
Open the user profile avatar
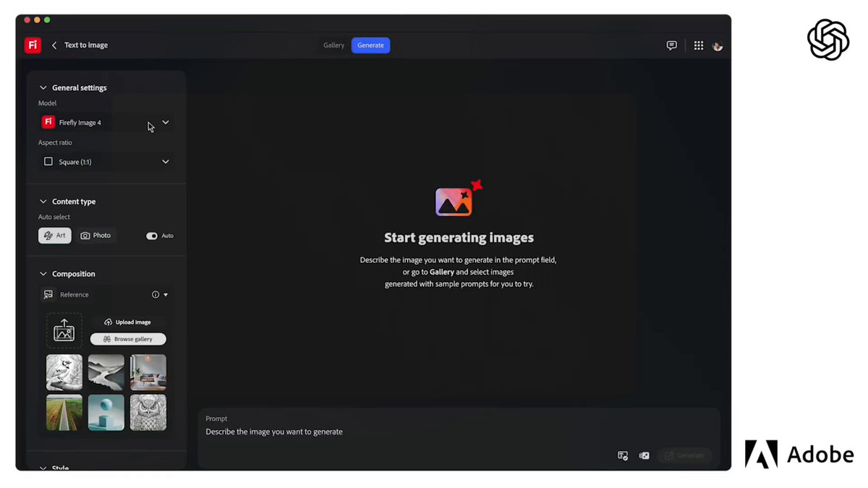click(718, 46)
